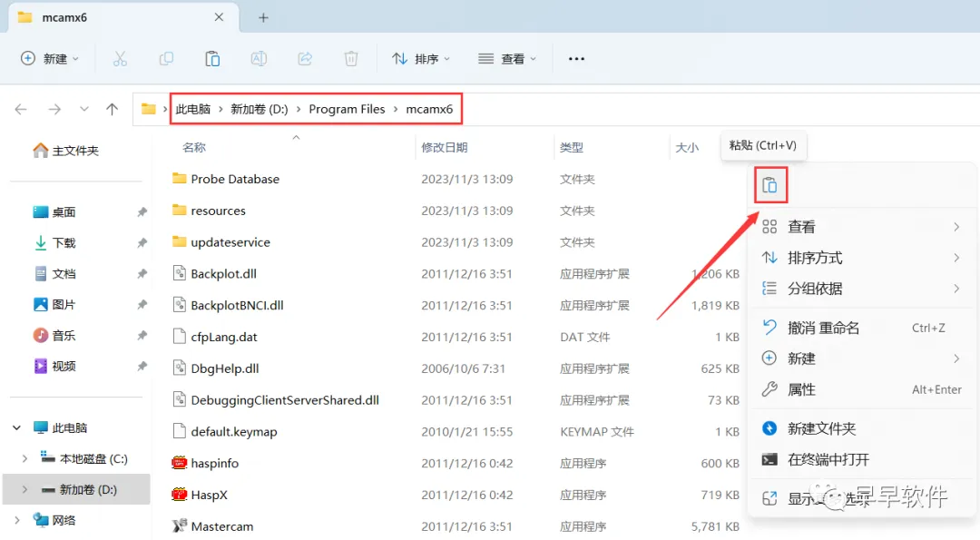Go up one folder level arrow
This screenshot has height=540, width=980.
tap(112, 110)
